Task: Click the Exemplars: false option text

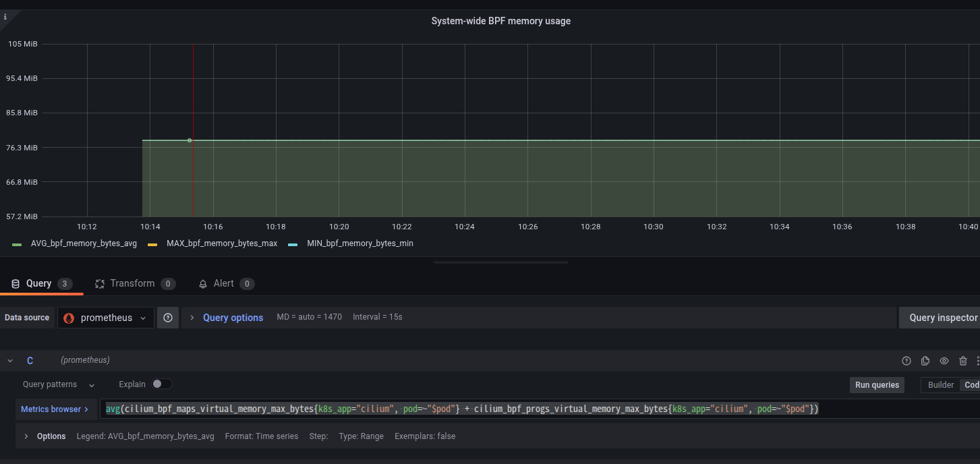Action: (x=425, y=436)
